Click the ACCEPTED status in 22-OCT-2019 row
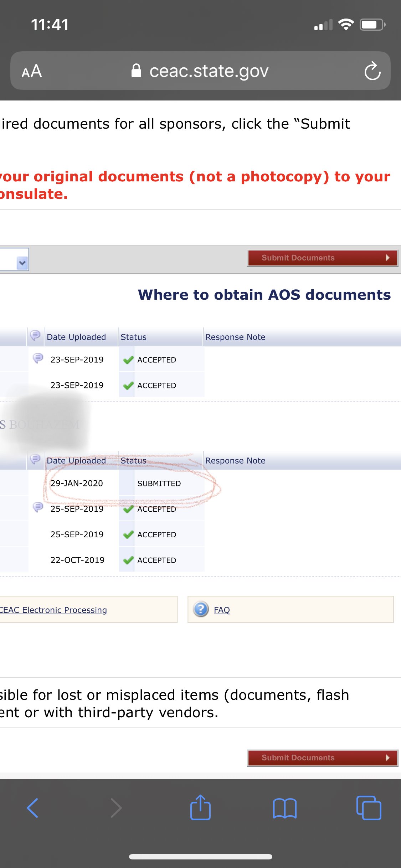 point(157,560)
